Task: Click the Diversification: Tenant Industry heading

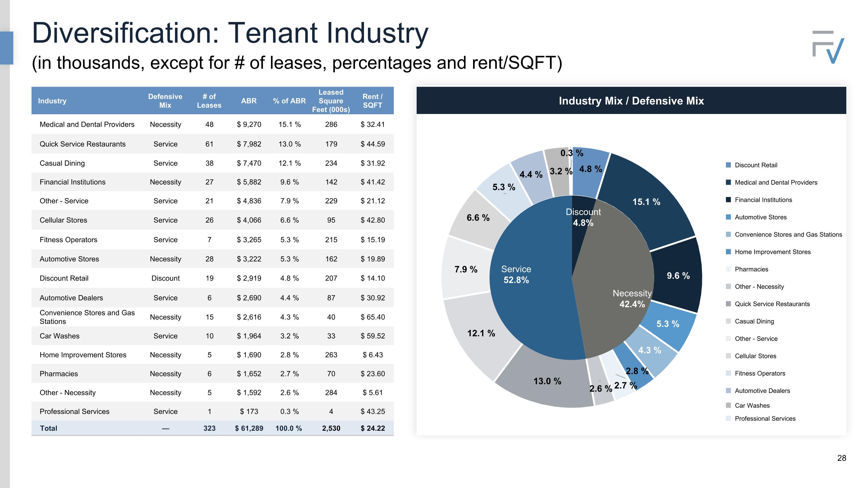Action: click(x=230, y=33)
